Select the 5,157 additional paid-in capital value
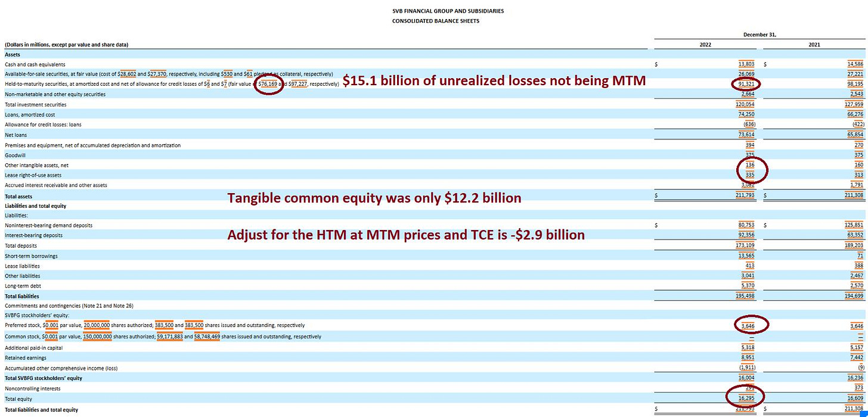This screenshot has width=868, height=417. (856, 347)
